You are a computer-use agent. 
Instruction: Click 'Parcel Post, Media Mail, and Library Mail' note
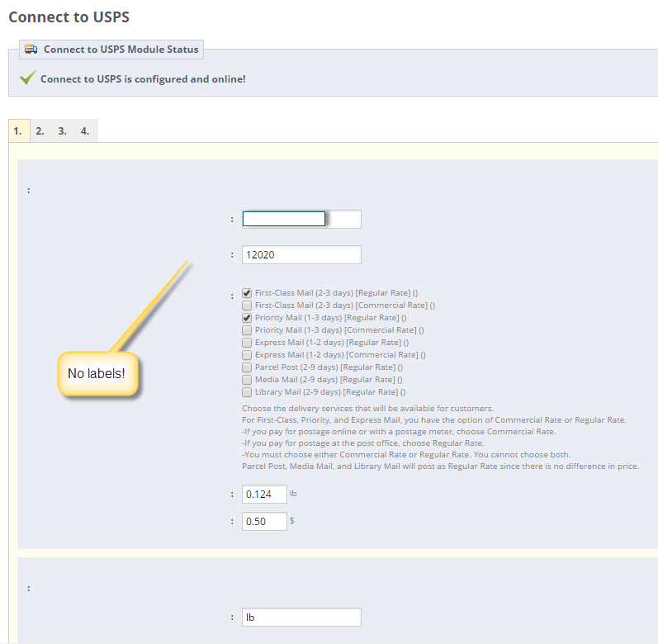tap(440, 466)
